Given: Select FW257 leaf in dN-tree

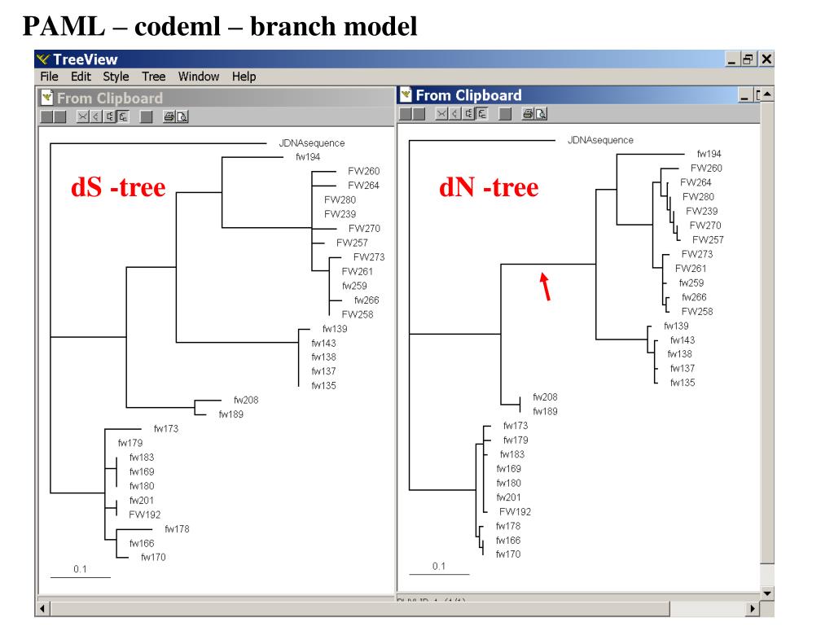Looking at the screenshot, I should (x=708, y=240).
